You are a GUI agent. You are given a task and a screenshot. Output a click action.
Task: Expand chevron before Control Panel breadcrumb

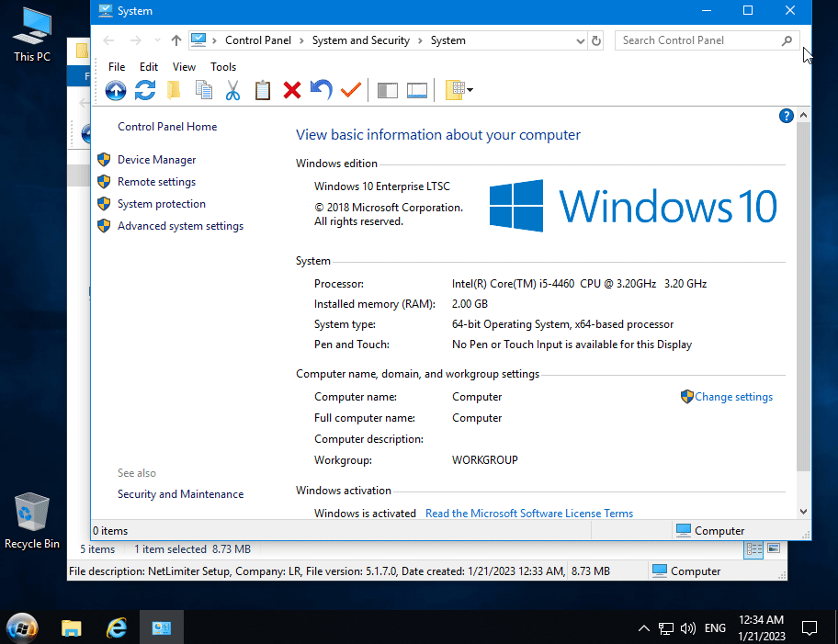point(214,40)
